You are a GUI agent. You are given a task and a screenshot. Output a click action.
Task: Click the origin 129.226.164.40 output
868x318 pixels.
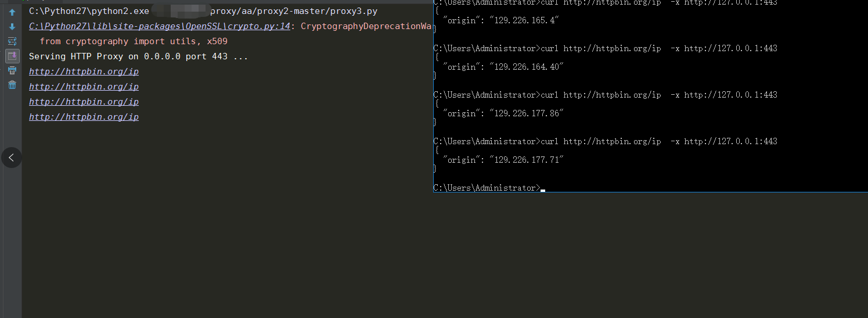click(503, 67)
